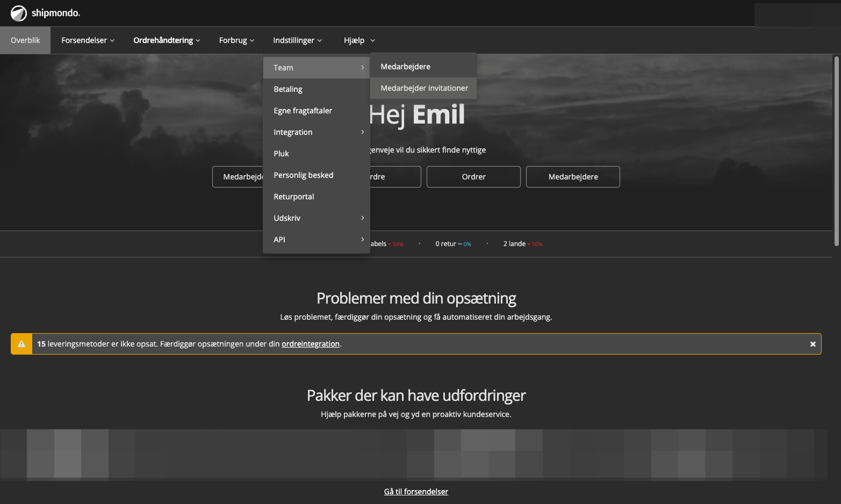Expand the API submenu
This screenshot has height=504, width=841.
tap(317, 240)
